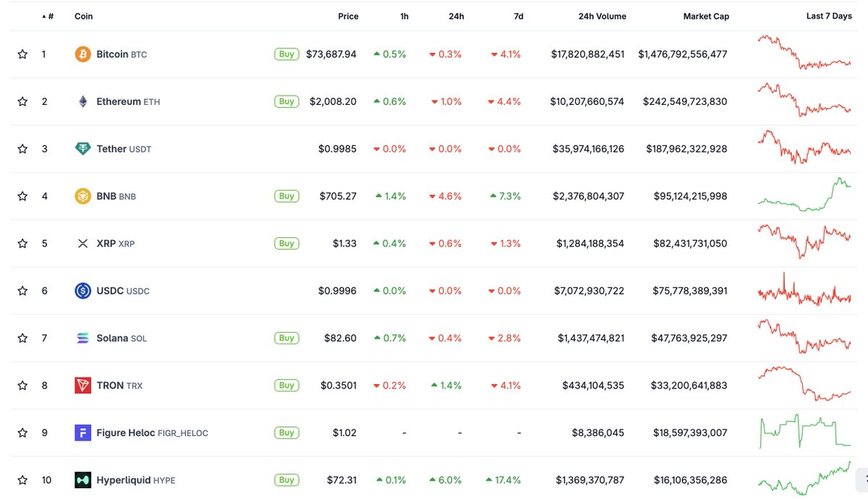Click Buy button for BNB
Viewport: 868px width, 502px height.
(286, 196)
